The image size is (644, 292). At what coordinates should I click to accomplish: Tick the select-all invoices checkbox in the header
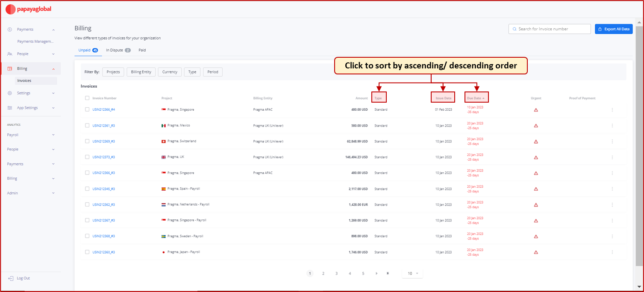pos(87,98)
